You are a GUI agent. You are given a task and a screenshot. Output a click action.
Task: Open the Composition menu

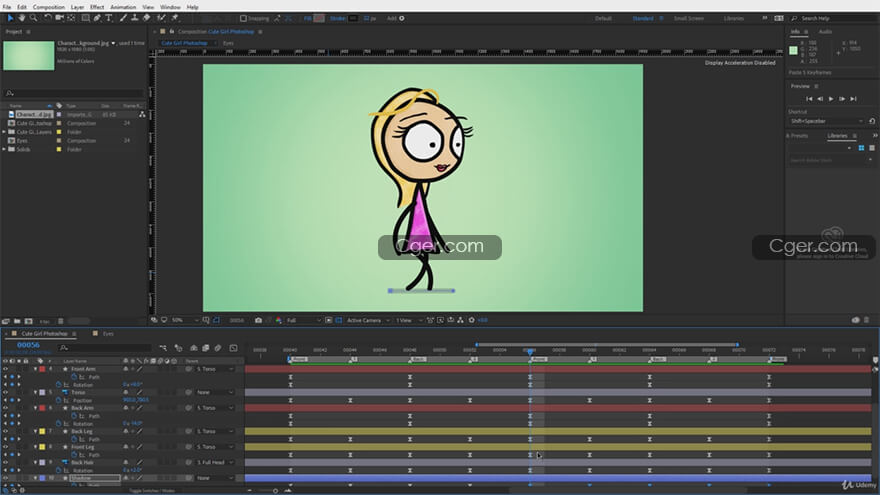tap(49, 7)
